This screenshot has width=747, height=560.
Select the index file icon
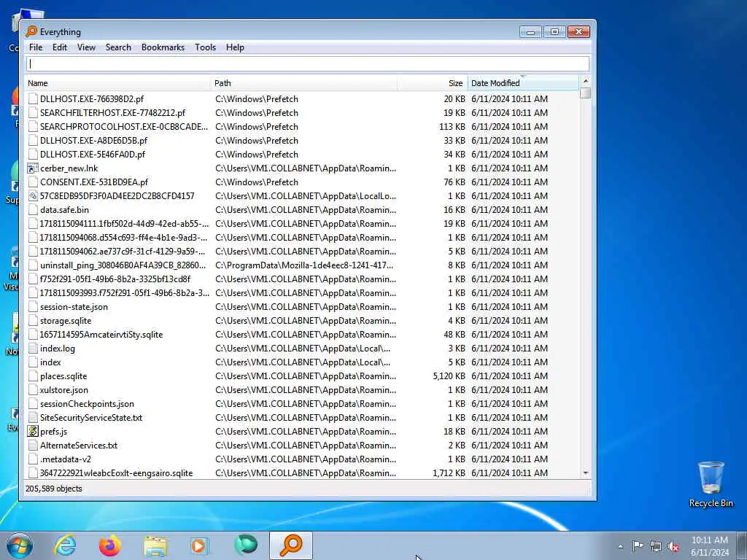[32, 362]
